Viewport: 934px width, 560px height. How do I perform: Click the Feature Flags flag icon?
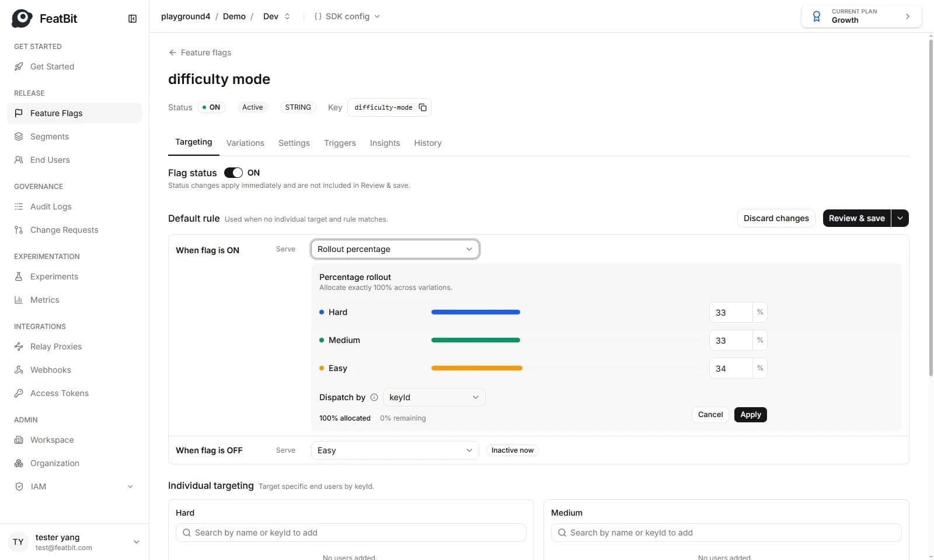(x=19, y=113)
